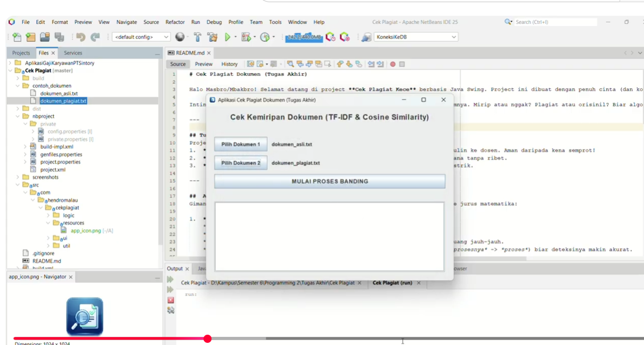This screenshot has width=644, height=345.
Task: Click the Clean and Build icon
Action: click(x=212, y=37)
